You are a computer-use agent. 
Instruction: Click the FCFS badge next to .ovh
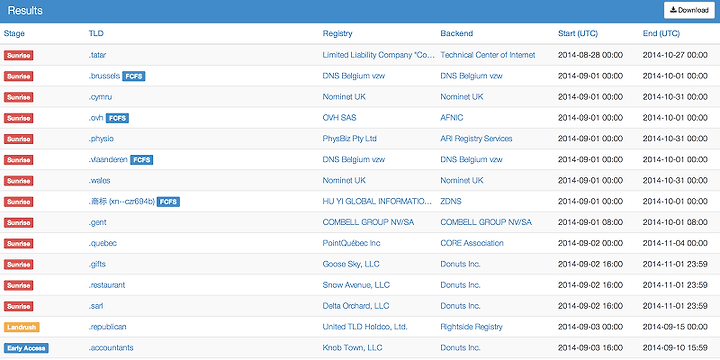click(117, 118)
